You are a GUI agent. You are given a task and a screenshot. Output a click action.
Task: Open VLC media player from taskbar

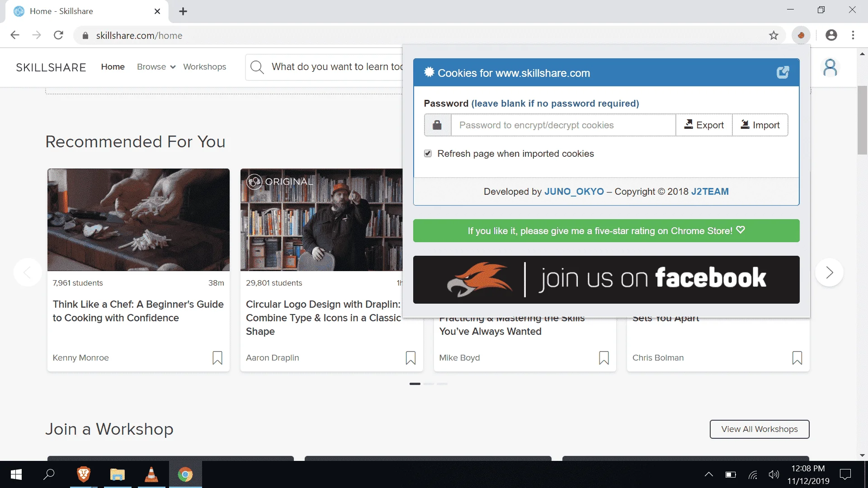pos(151,474)
